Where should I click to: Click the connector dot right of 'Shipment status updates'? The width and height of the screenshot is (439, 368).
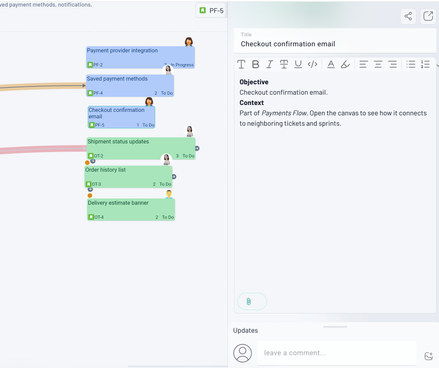click(x=197, y=148)
